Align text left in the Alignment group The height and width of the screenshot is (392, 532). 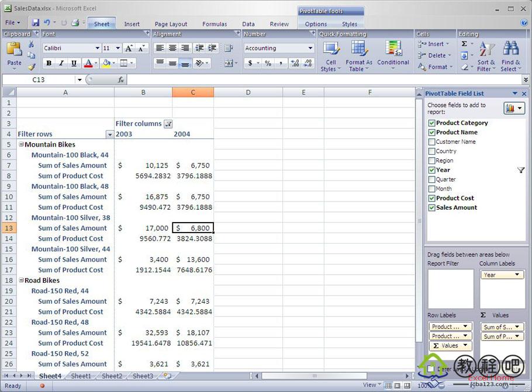[160, 48]
